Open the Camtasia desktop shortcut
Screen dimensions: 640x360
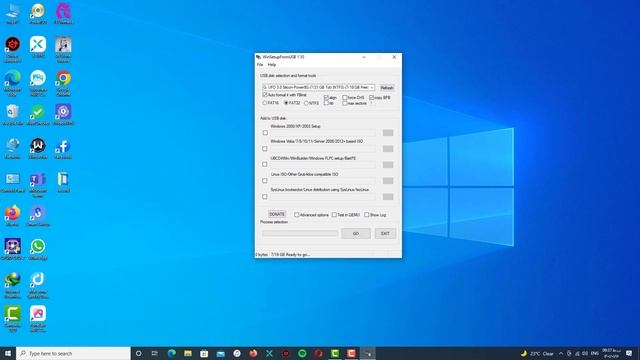(13, 319)
